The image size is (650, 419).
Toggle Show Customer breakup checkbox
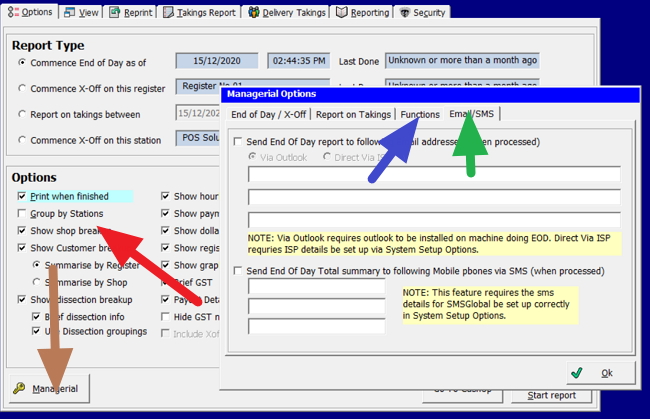pyautogui.click(x=22, y=248)
